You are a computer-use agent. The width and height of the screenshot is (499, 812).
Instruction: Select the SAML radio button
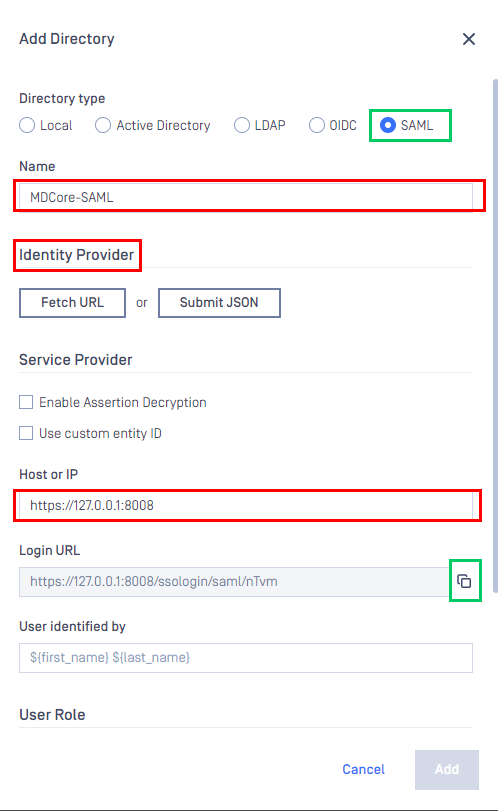388,125
